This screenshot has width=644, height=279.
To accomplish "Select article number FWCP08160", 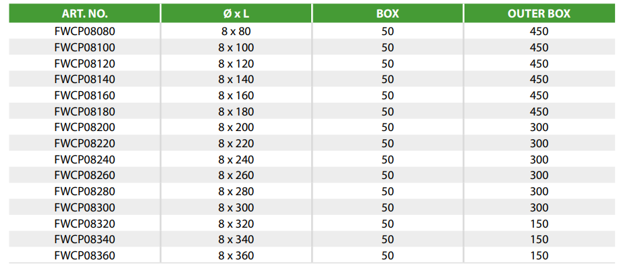I will (84, 96).
